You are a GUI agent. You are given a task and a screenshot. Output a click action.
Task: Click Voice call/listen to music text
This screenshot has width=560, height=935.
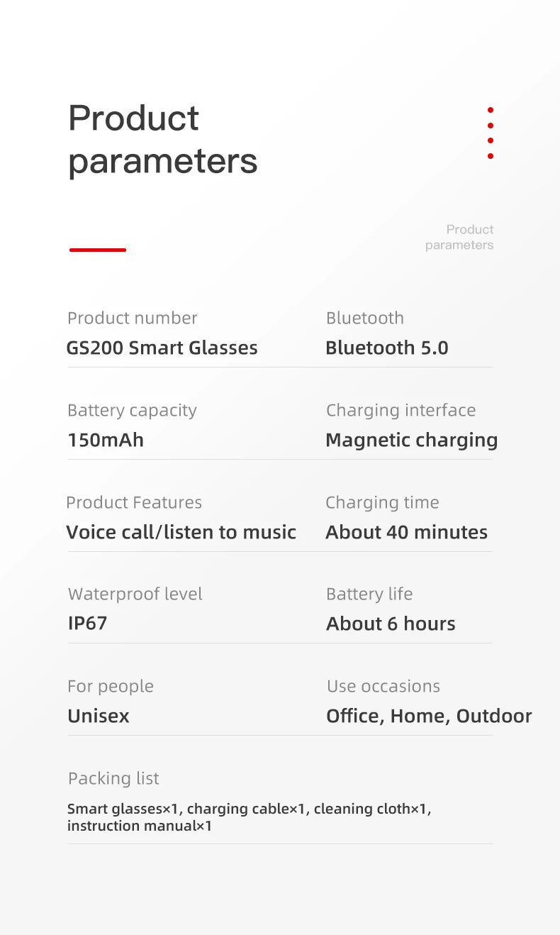pos(181,532)
